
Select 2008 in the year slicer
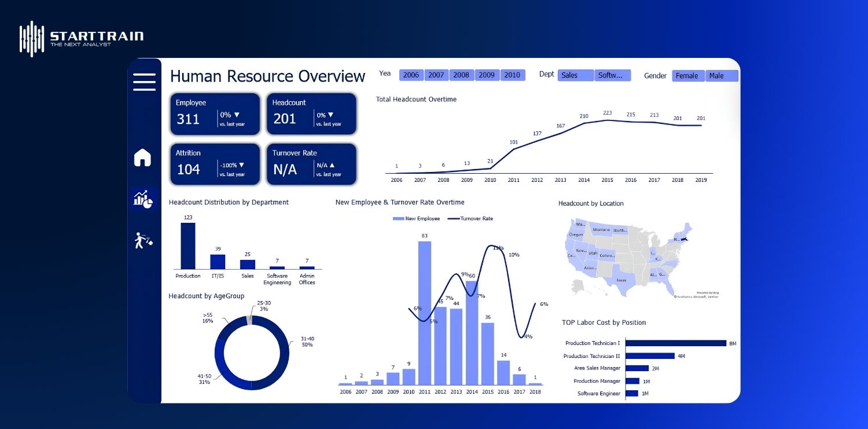[x=461, y=75]
